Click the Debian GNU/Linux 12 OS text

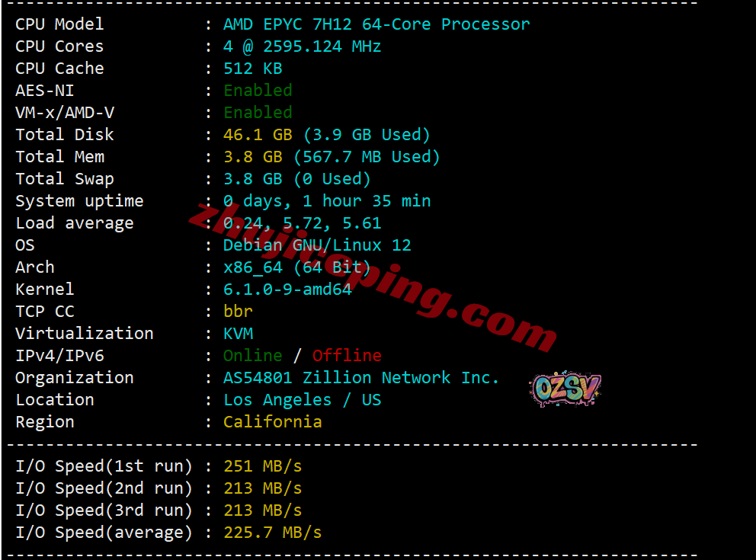317,245
